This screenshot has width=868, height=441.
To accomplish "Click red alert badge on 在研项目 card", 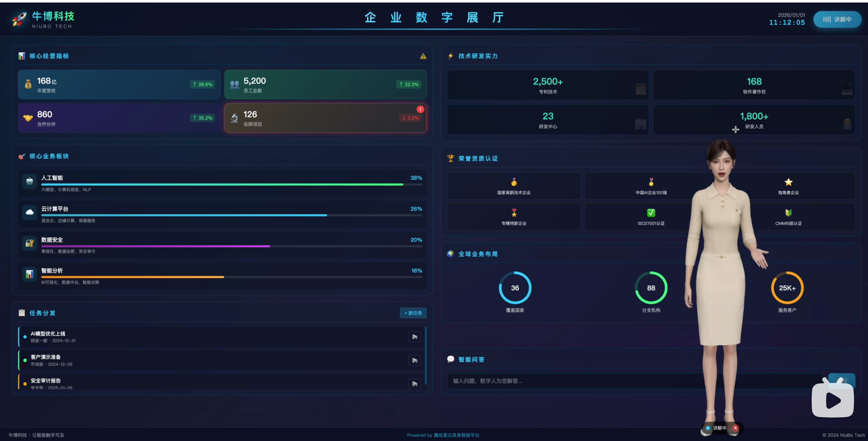I will [x=420, y=109].
